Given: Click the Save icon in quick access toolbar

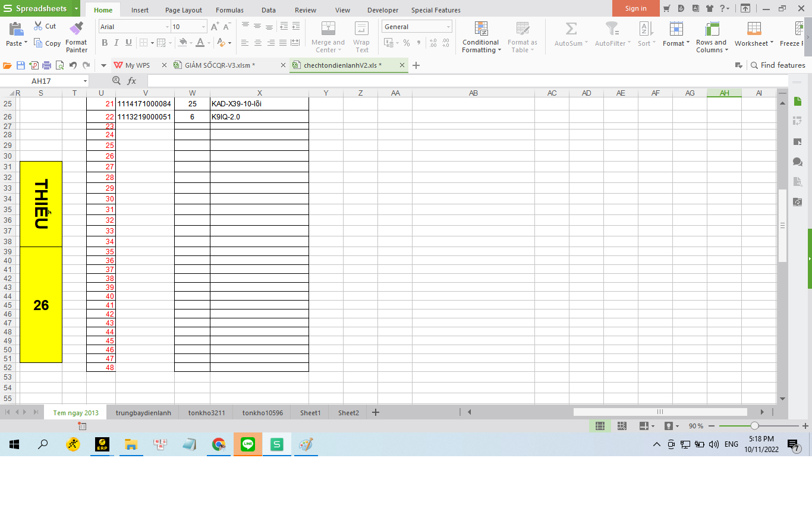Looking at the screenshot, I should pyautogui.click(x=21, y=65).
